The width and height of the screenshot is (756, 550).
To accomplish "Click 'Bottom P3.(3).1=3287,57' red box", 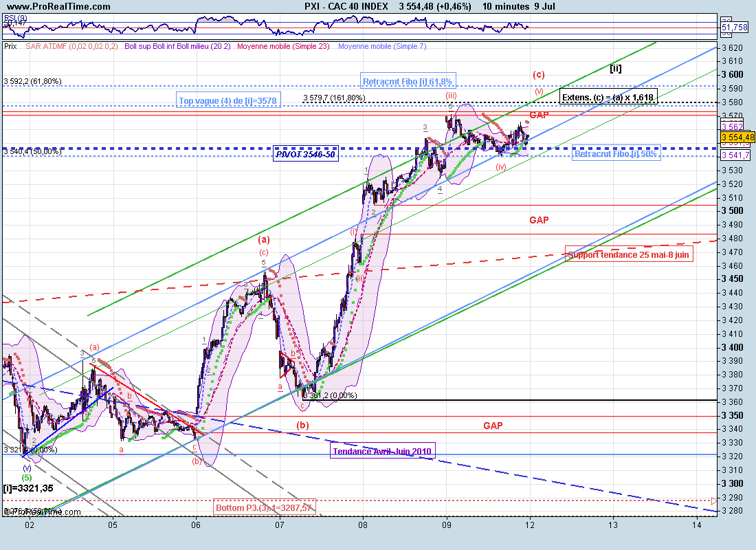I will 265,507.
